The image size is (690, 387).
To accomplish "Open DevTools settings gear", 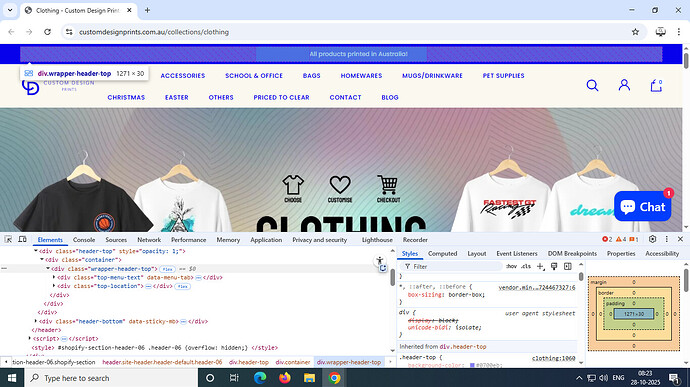I will (652, 239).
